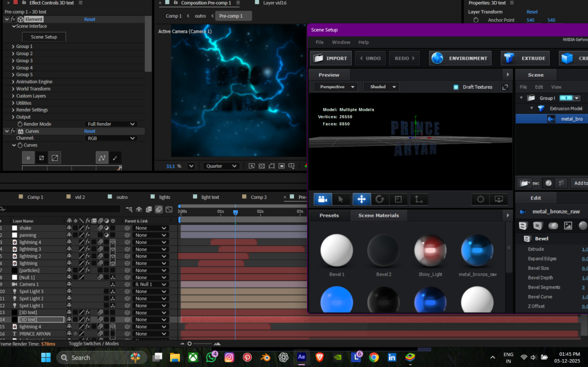Screen dimensions: 588x367
Task: Click the Environment button
Action: click(x=461, y=58)
